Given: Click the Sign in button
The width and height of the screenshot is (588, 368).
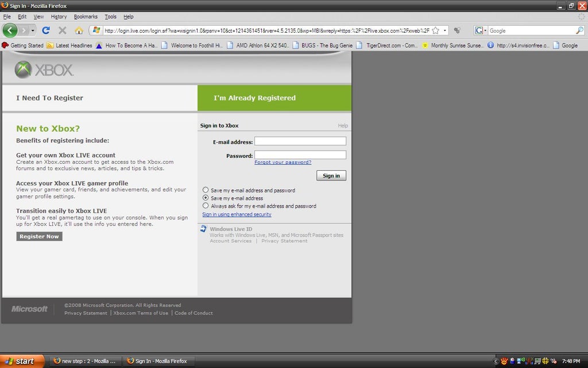Looking at the screenshot, I should pyautogui.click(x=331, y=176).
